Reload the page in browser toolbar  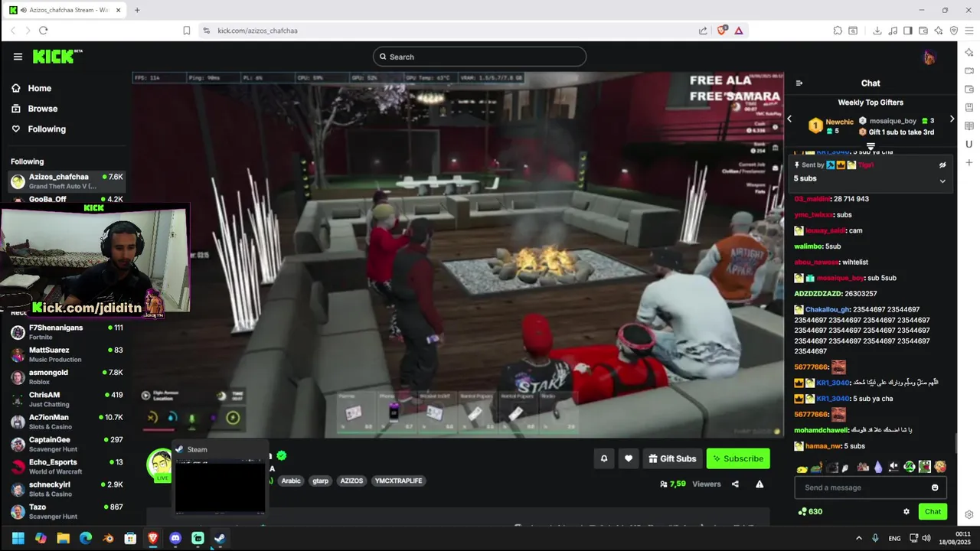[x=43, y=31]
